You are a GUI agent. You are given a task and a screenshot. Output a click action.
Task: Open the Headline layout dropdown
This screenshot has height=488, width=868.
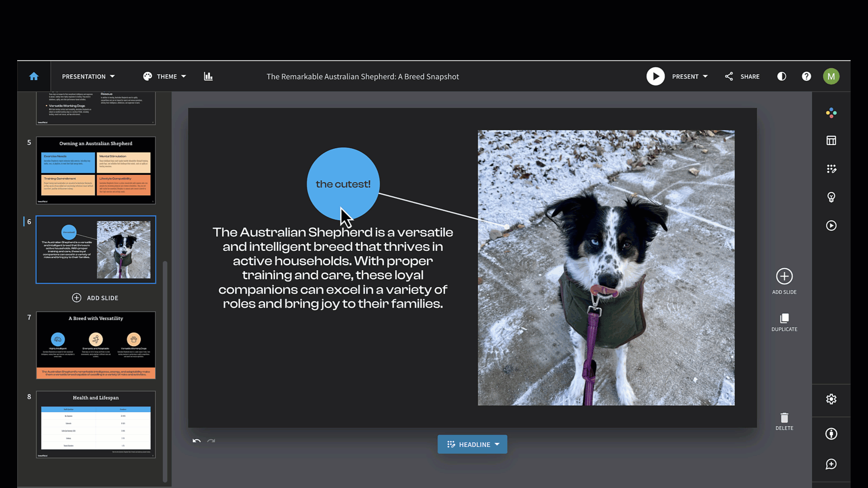click(x=472, y=444)
